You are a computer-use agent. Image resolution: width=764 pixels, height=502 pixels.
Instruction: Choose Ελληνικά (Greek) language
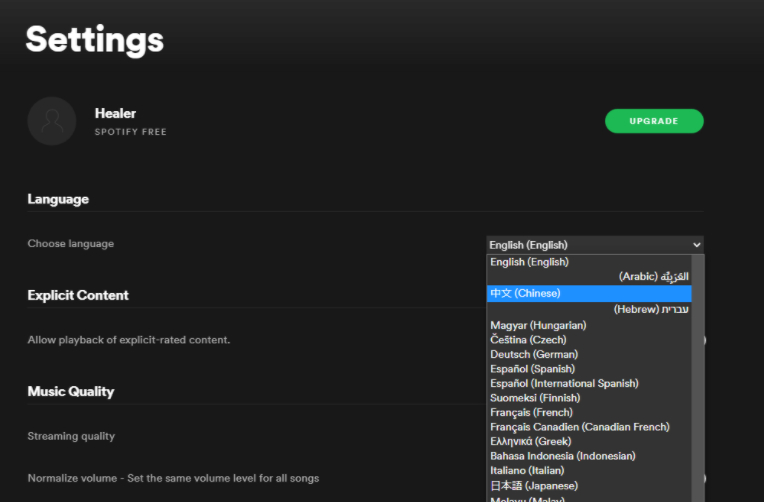(531, 441)
